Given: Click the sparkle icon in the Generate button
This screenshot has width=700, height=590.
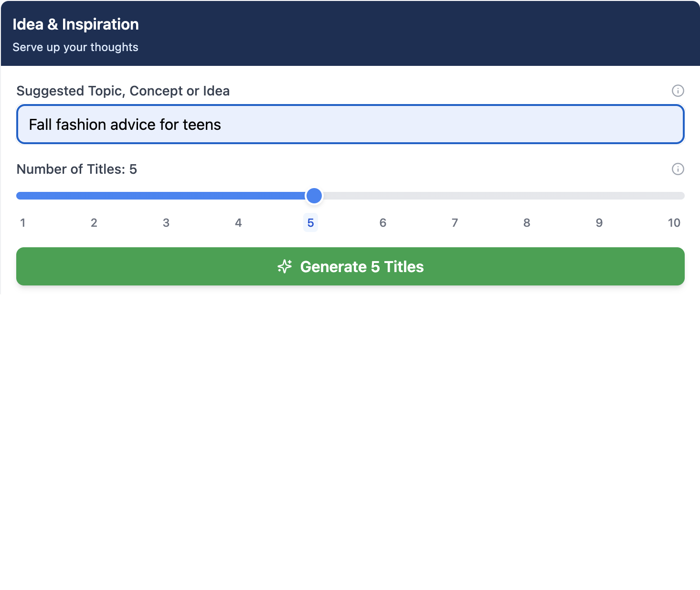Looking at the screenshot, I should coord(285,266).
